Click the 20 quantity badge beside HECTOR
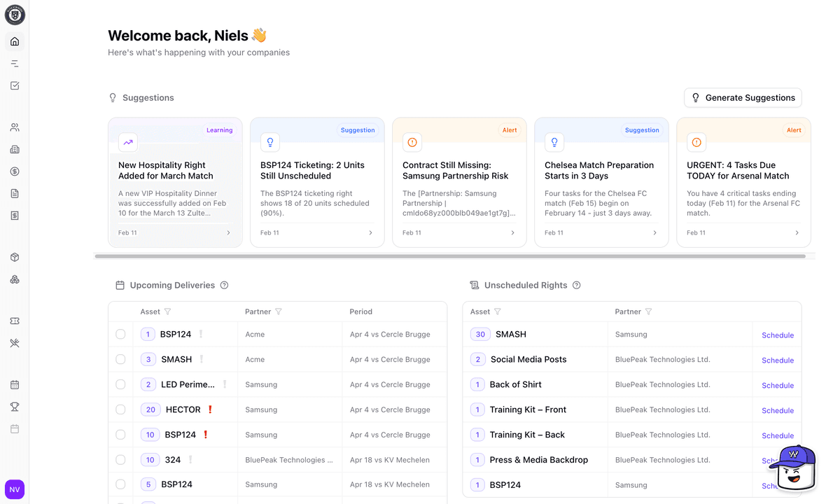This screenshot has width=840, height=504. (x=150, y=409)
